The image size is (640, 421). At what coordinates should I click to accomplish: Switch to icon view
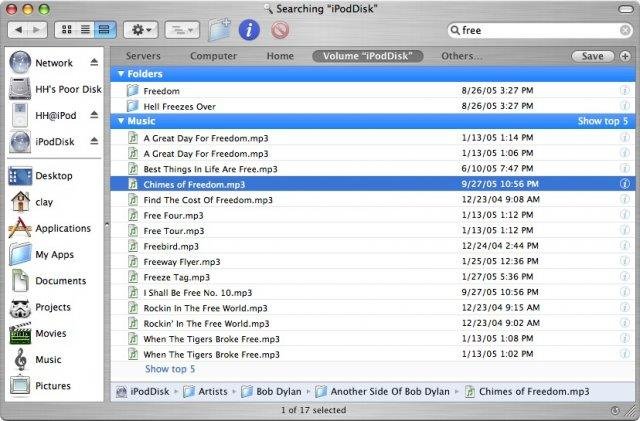click(x=66, y=29)
